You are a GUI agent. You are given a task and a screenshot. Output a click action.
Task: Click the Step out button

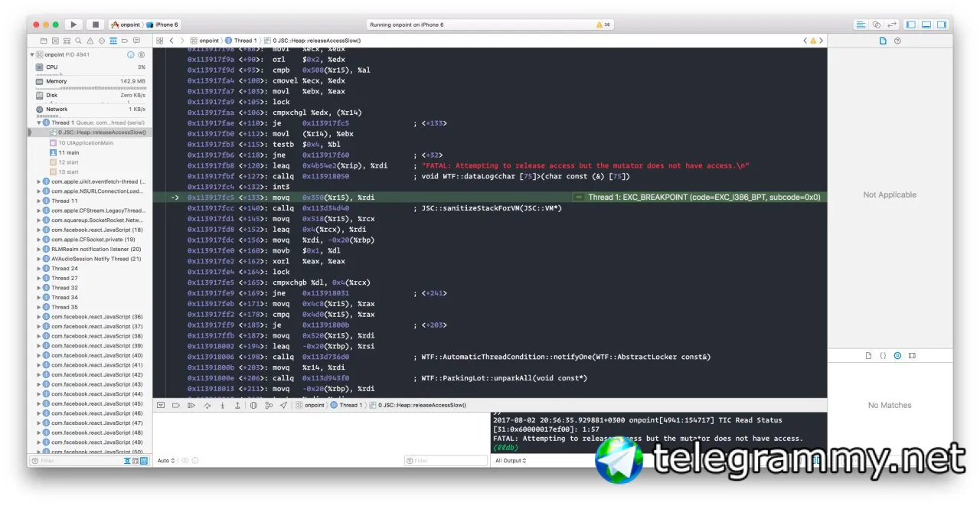[237, 405]
